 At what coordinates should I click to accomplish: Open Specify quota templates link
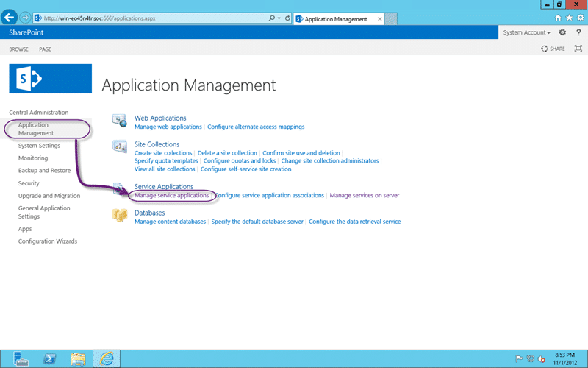tap(166, 160)
